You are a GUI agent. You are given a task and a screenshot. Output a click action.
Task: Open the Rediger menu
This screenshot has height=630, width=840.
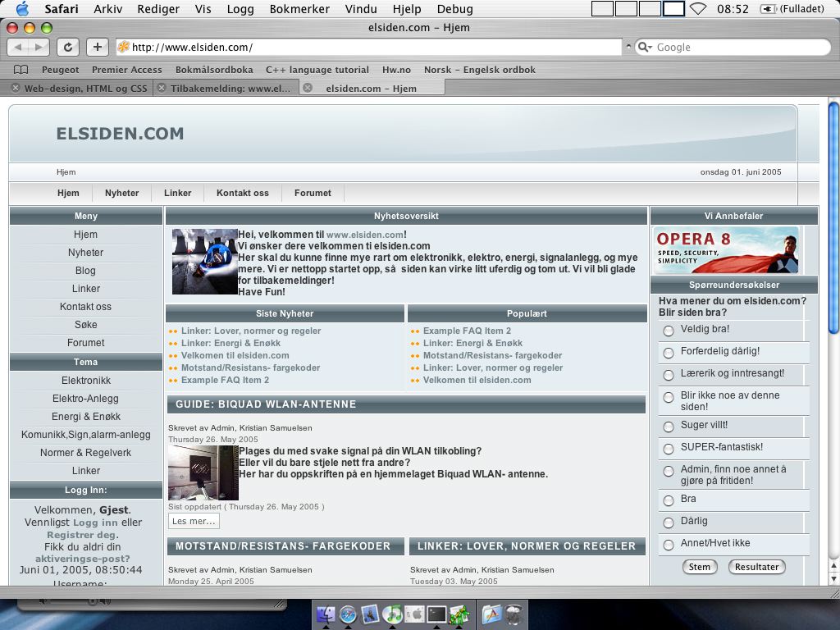[x=158, y=8]
